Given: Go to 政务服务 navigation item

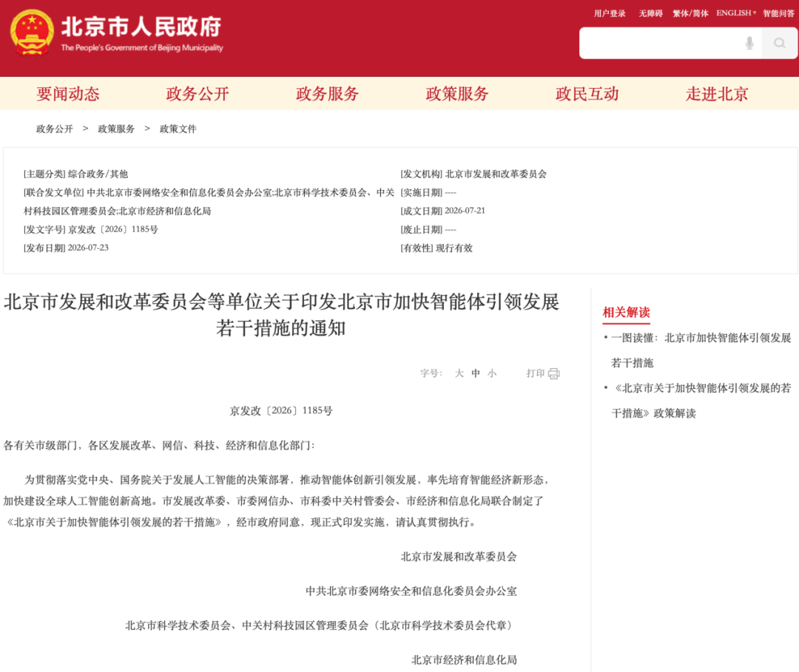Looking at the screenshot, I should click(x=327, y=94).
